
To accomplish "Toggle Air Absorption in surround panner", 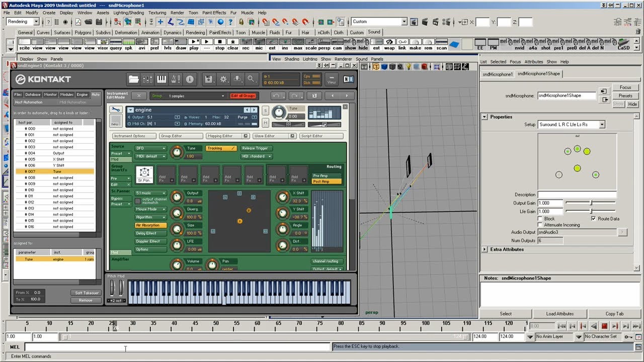I will point(150,225).
